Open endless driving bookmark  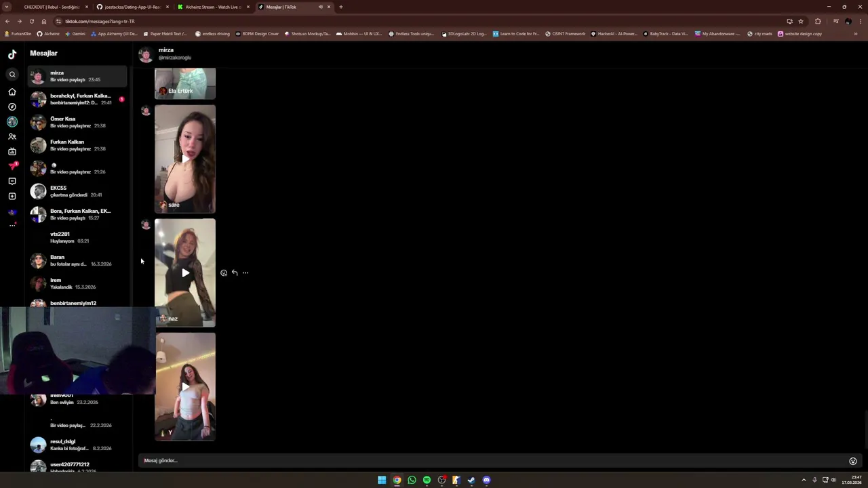pyautogui.click(x=212, y=34)
